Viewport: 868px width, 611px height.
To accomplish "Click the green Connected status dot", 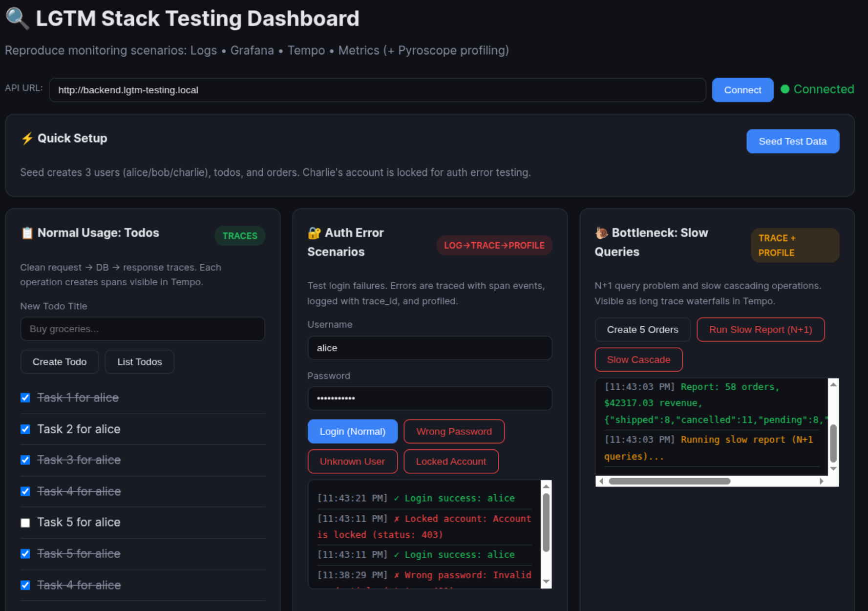I will click(785, 89).
